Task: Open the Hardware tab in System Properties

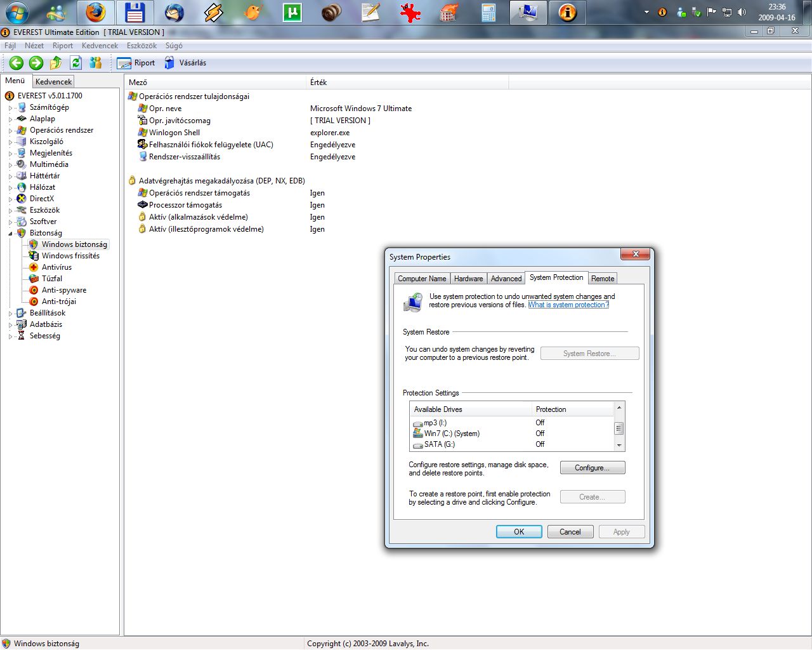Action: (468, 279)
